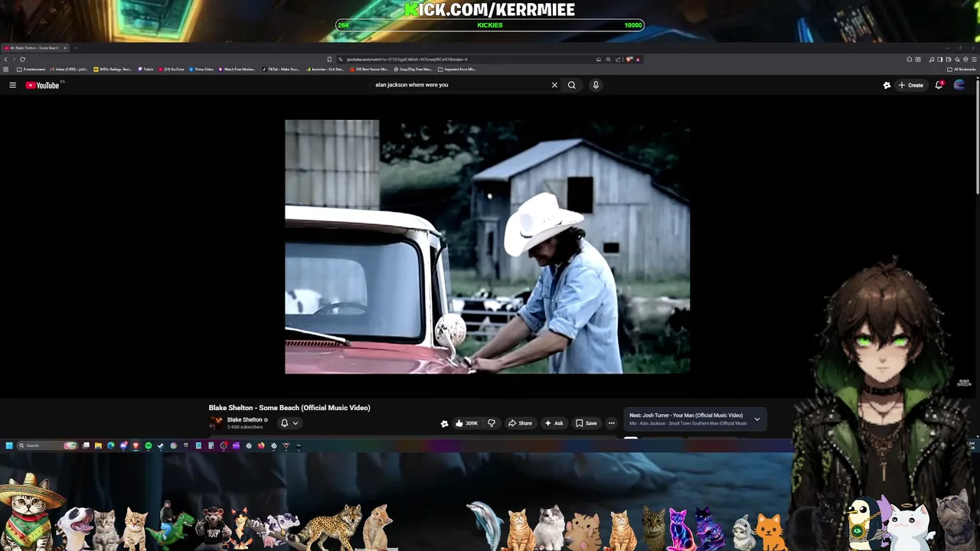
Task: Submit search with the magnifier button
Action: point(571,85)
